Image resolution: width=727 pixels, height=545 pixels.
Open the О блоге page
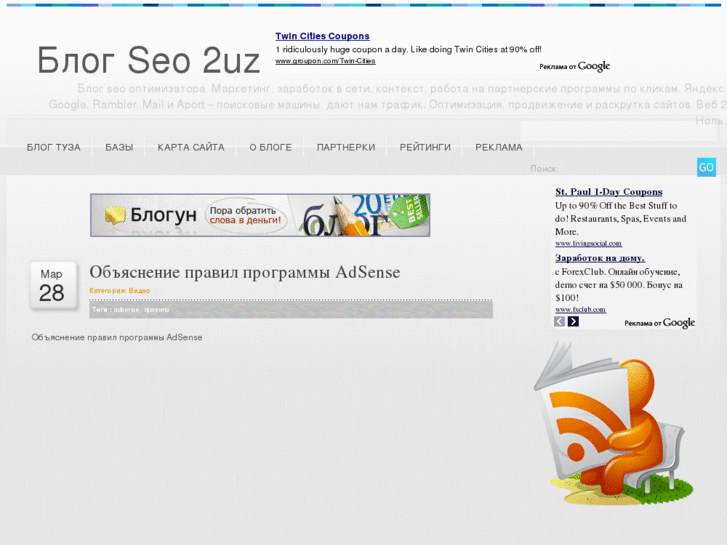coord(271,147)
